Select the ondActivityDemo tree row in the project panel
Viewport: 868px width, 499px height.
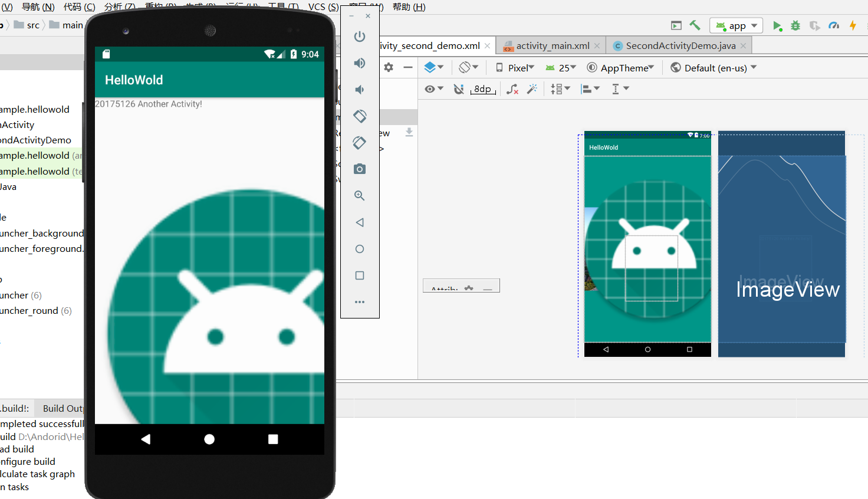pyautogui.click(x=35, y=140)
